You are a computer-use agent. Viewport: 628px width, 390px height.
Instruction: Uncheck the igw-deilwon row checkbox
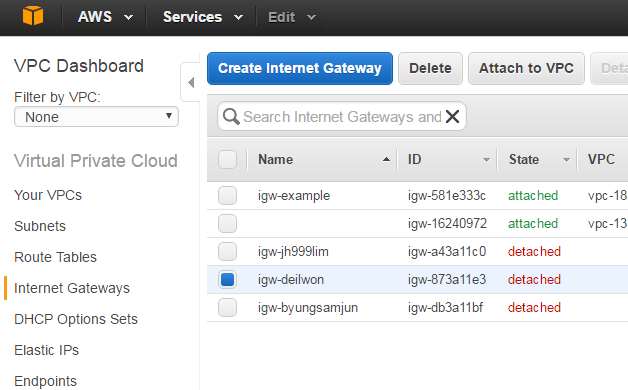click(x=227, y=279)
